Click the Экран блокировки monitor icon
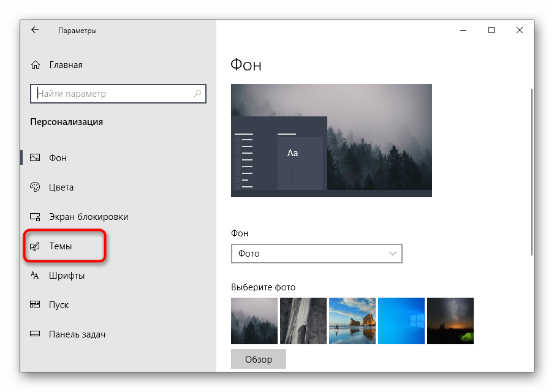The image size is (554, 392). point(36,217)
